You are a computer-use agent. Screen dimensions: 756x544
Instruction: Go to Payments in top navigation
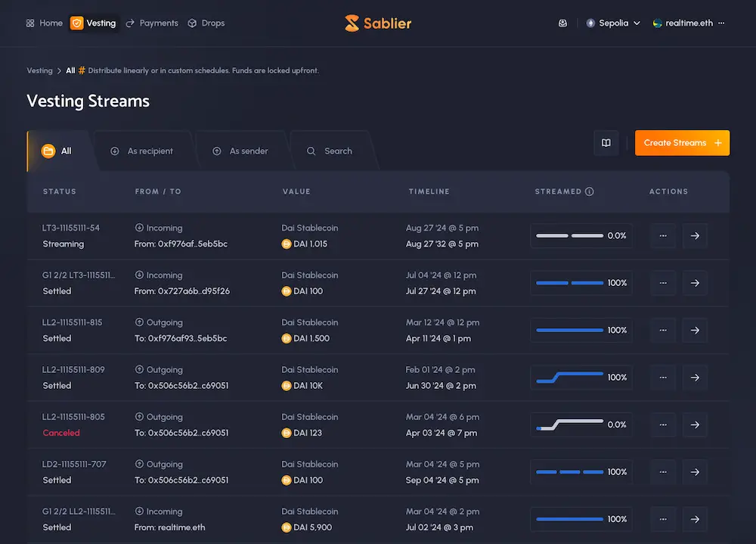coord(152,23)
